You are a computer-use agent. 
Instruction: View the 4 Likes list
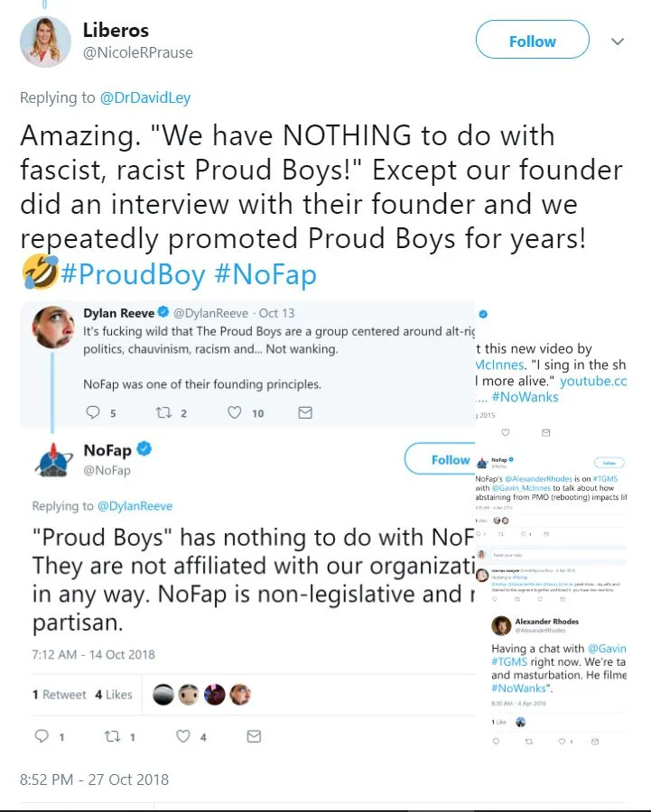click(x=113, y=695)
